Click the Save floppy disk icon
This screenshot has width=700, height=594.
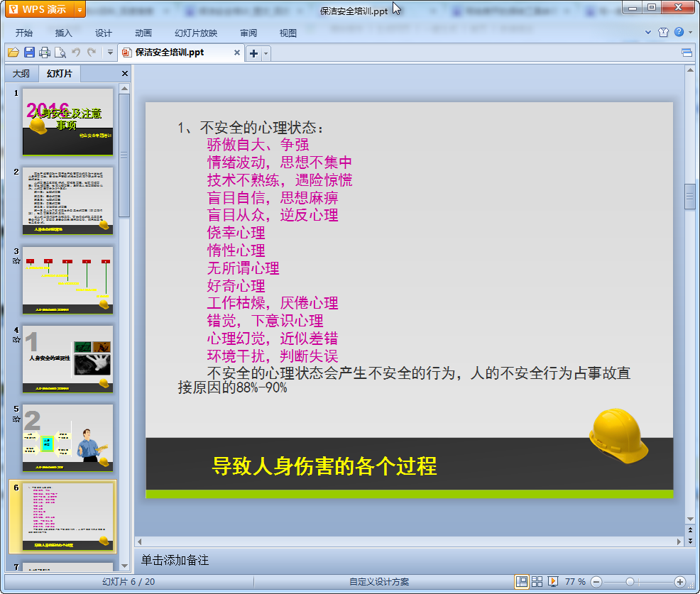tap(29, 53)
